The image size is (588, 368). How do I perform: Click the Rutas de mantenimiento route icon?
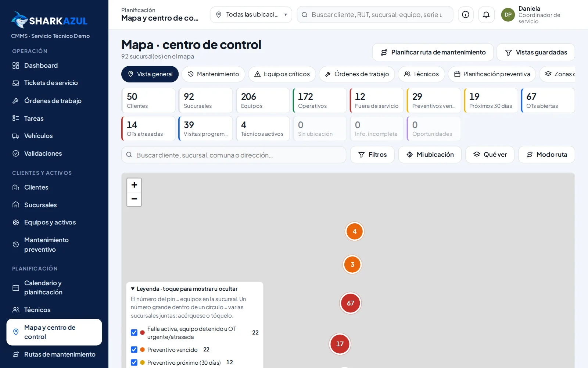coord(16,354)
